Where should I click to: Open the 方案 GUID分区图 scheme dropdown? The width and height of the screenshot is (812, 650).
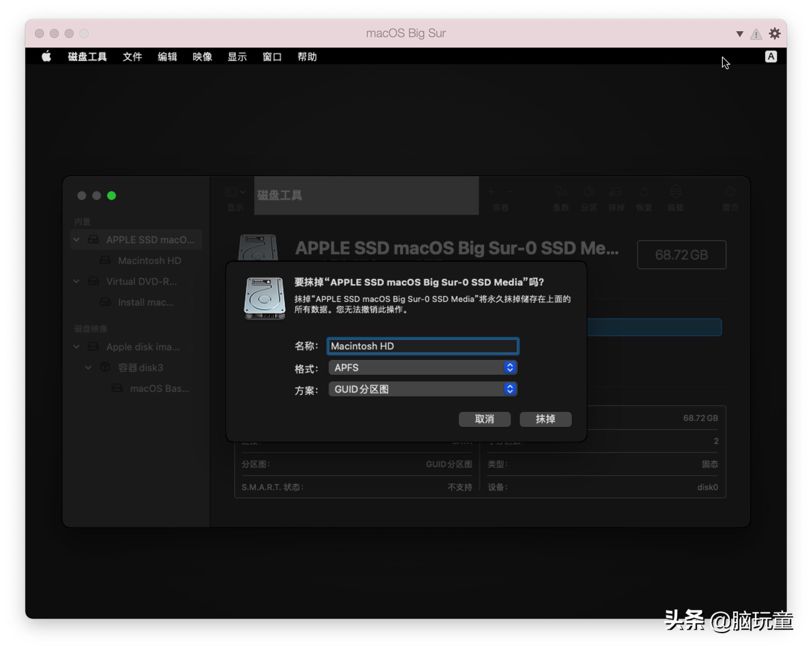click(x=423, y=389)
